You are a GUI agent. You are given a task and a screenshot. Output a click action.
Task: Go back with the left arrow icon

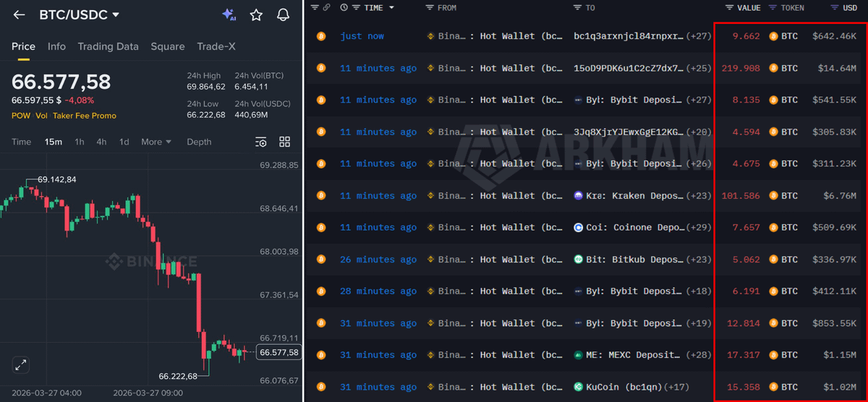click(x=20, y=14)
